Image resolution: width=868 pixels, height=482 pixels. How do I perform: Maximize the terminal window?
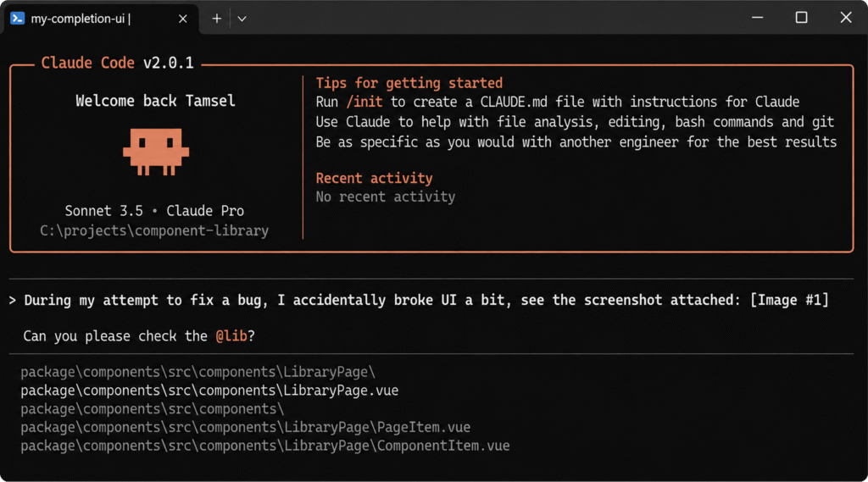801,18
